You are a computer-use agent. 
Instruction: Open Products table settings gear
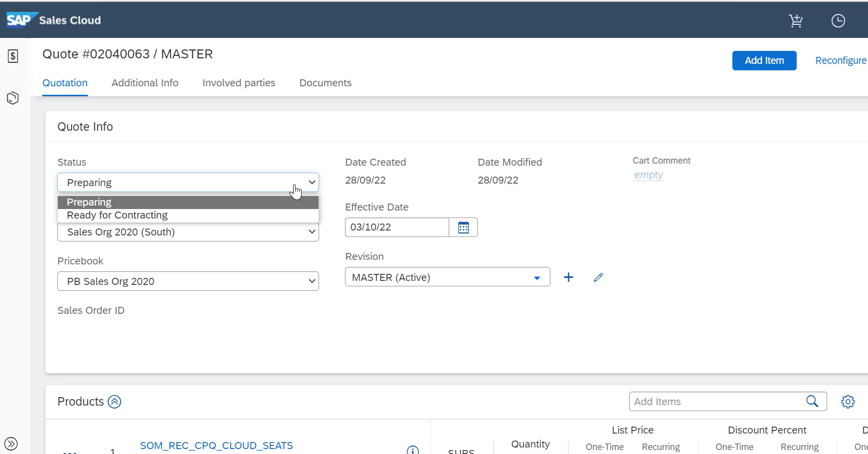pyautogui.click(x=848, y=402)
